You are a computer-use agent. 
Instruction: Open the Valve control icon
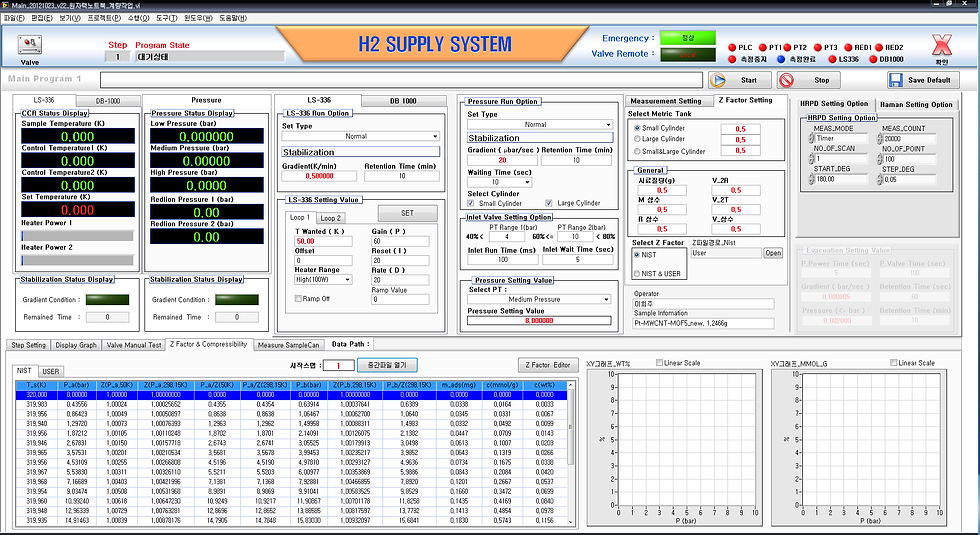coord(29,45)
